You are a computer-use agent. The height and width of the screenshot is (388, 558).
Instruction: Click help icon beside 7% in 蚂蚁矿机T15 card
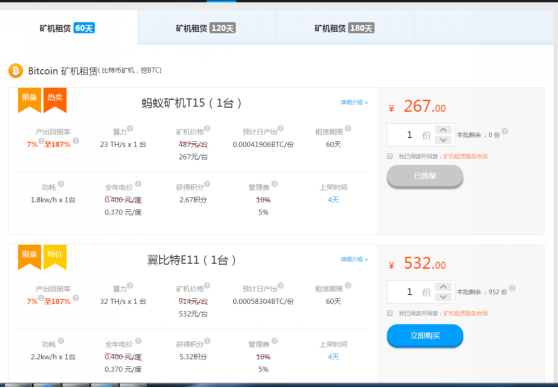pos(41,141)
